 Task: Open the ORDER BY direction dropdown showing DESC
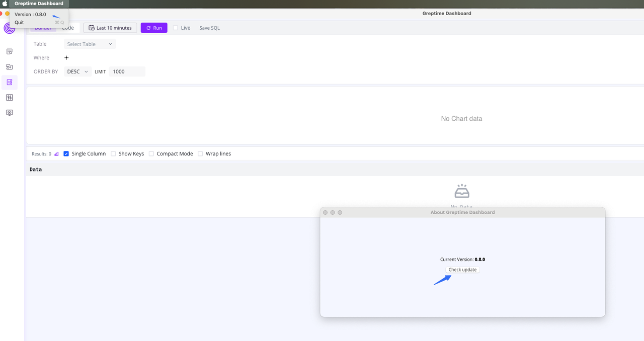coord(76,71)
